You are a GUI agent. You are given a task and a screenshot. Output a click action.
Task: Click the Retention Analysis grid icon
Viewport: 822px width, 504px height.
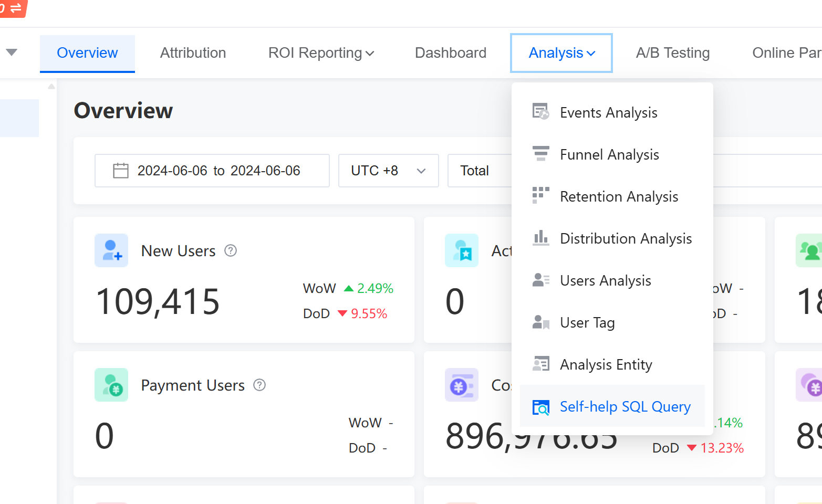point(540,195)
